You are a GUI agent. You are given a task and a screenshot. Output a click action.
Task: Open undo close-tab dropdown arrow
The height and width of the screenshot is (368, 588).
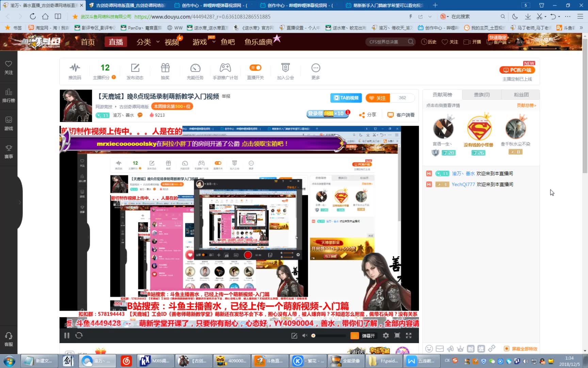coord(559,16)
